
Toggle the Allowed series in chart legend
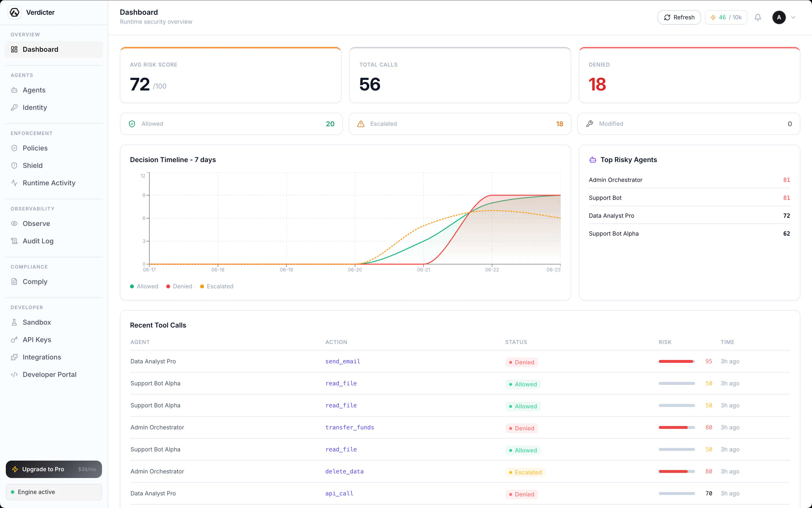point(144,287)
